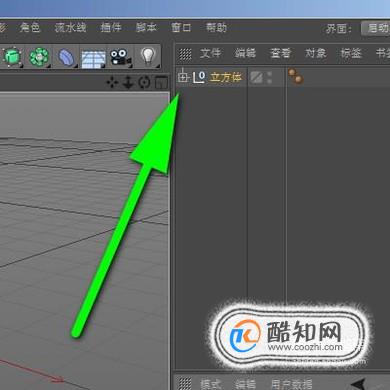Click the viewport move arrows icon
390x390 pixels.
coord(112,82)
